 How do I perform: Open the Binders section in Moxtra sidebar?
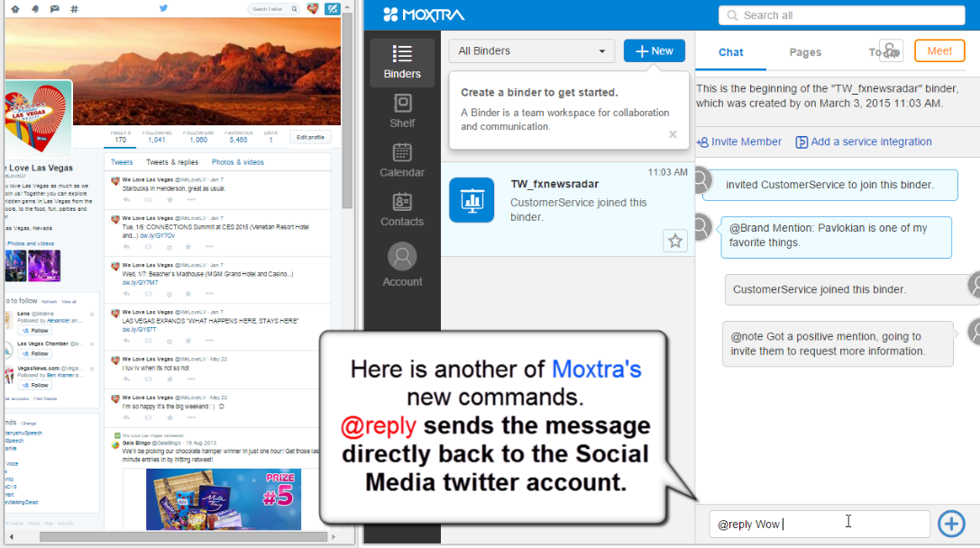(402, 62)
